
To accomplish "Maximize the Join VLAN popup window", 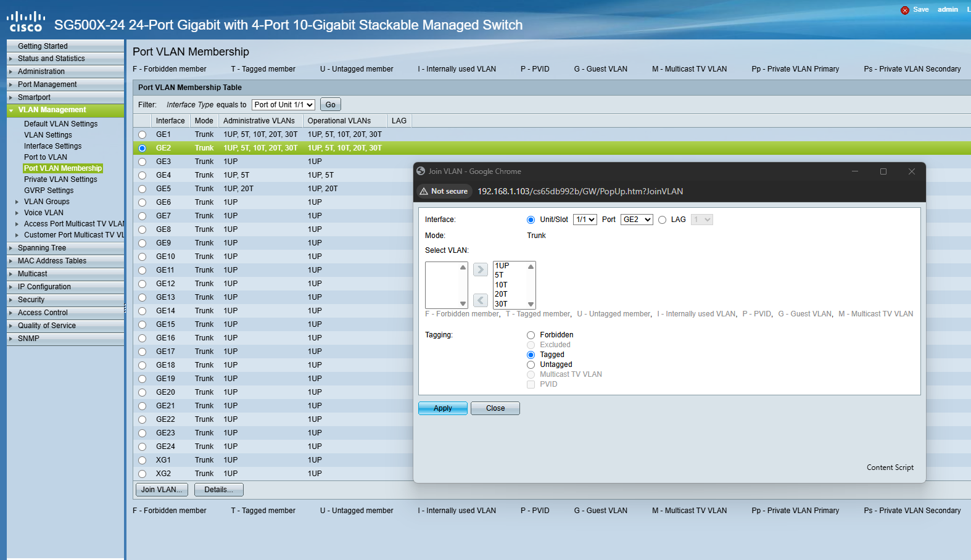I will pos(883,171).
